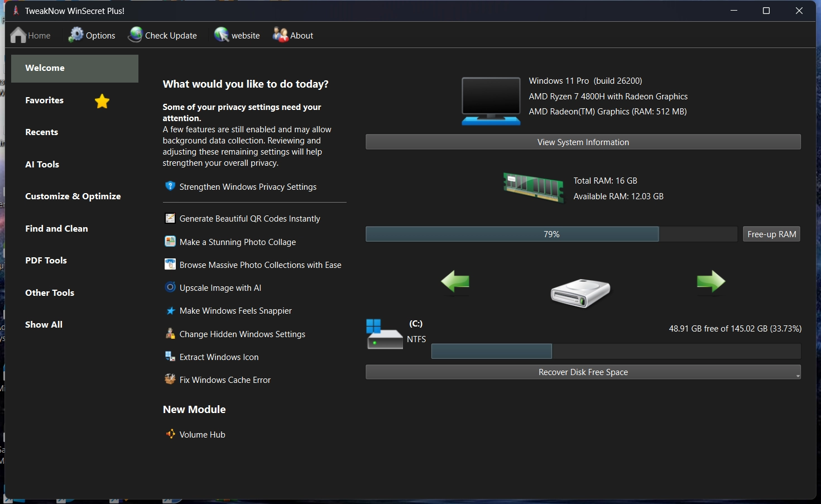Open Generate Beautiful QR Codes Instantly
The height and width of the screenshot is (504, 821).
click(x=249, y=219)
